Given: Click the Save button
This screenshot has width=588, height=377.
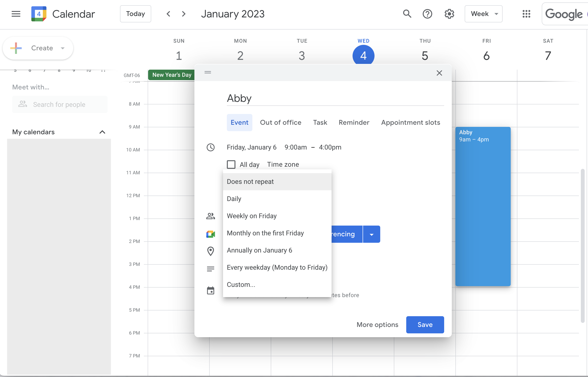Looking at the screenshot, I should (x=425, y=325).
